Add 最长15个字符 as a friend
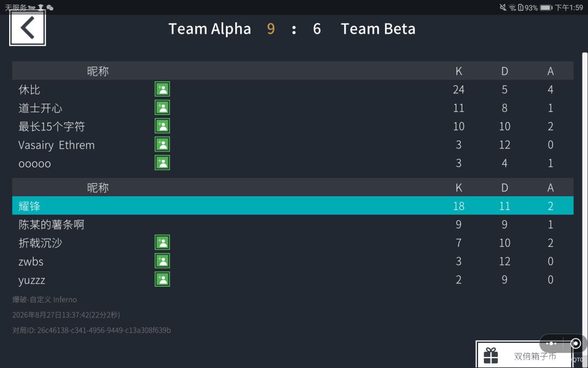Viewport: 588px width, 368px height. coord(162,126)
